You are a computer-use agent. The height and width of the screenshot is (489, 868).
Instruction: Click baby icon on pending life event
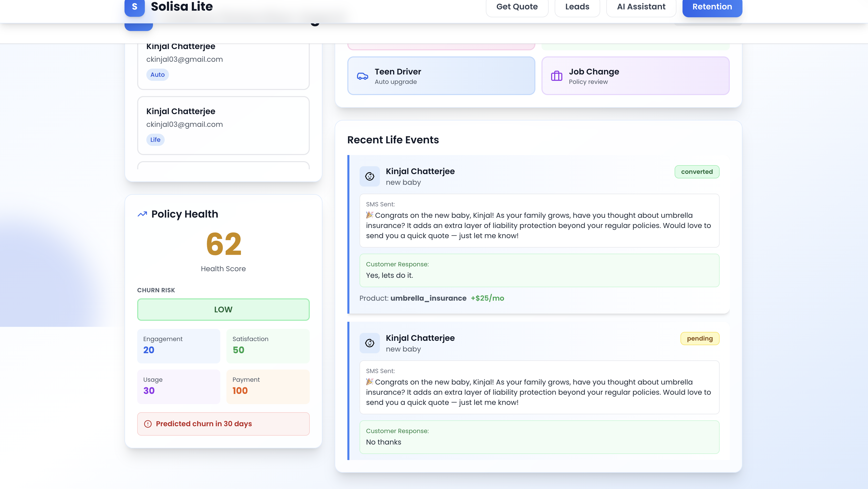[370, 343]
